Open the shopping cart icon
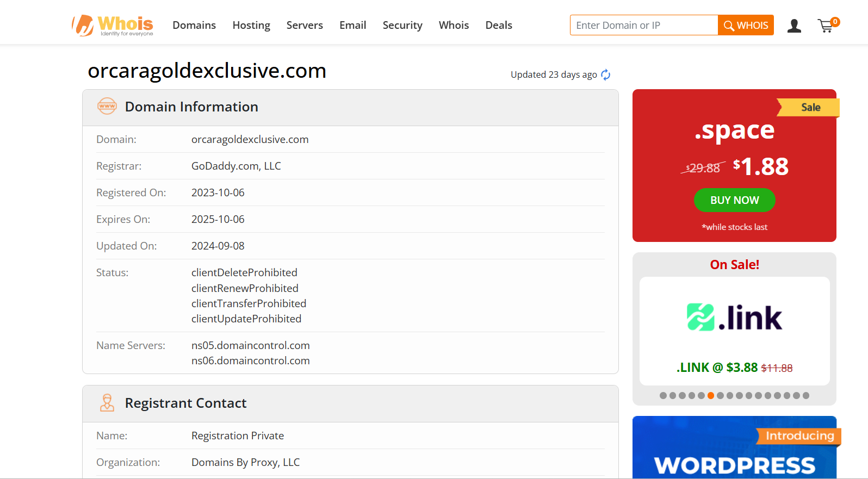Image resolution: width=868 pixels, height=479 pixels. click(828, 25)
